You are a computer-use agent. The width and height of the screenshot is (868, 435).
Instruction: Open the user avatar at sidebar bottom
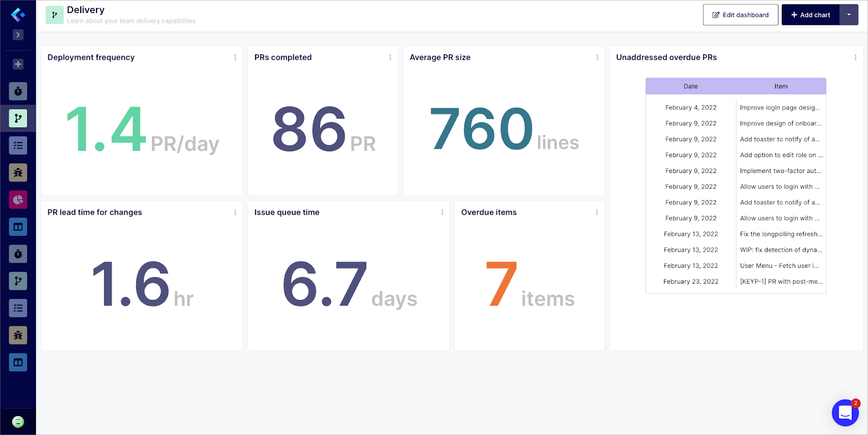pyautogui.click(x=18, y=422)
